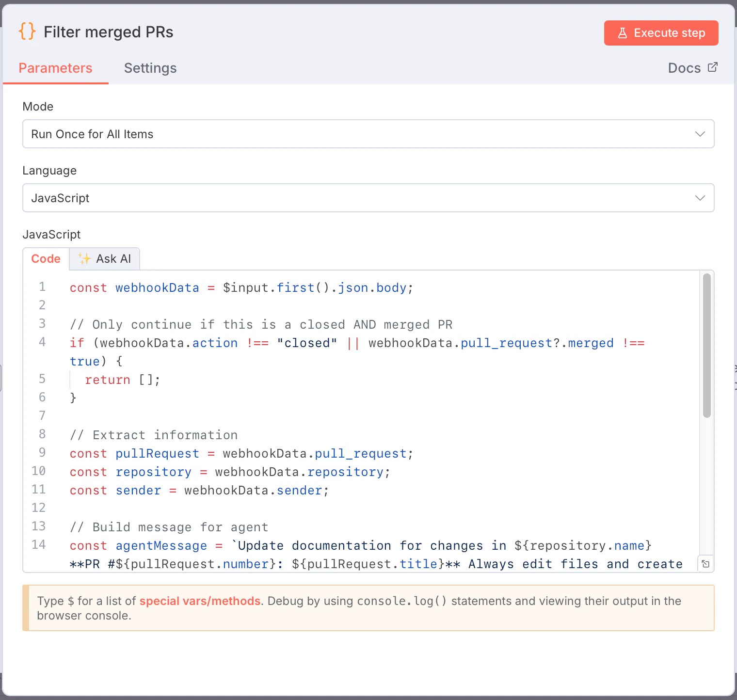The width and height of the screenshot is (737, 700).
Task: Open the Run Once for All Items selector
Action: coord(368,134)
